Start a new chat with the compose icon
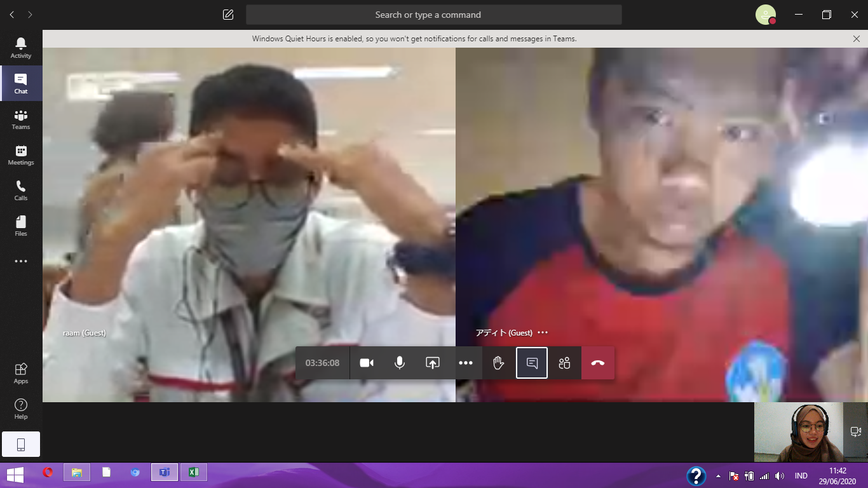This screenshot has width=868, height=488. (x=228, y=15)
